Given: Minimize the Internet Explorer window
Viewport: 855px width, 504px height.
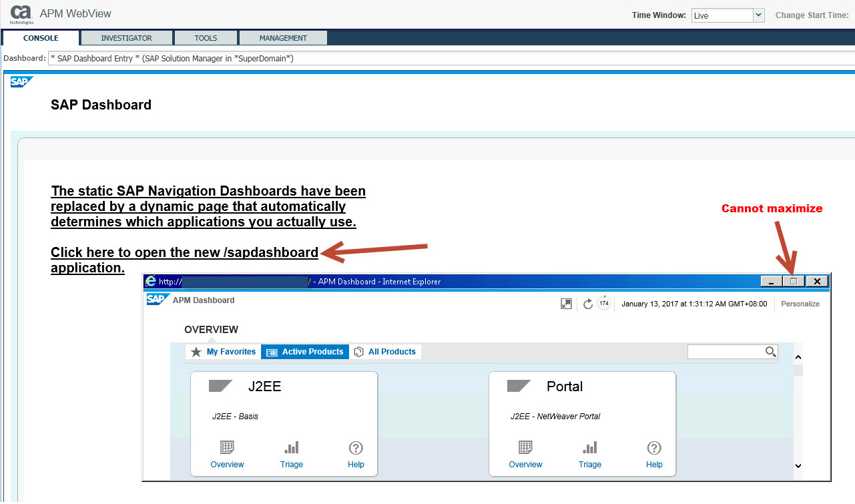Looking at the screenshot, I should [x=772, y=281].
